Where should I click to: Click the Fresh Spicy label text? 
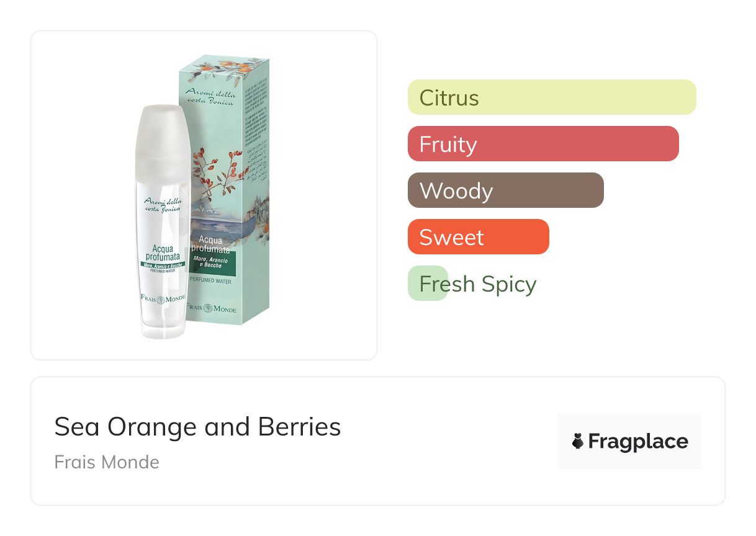[x=478, y=284]
